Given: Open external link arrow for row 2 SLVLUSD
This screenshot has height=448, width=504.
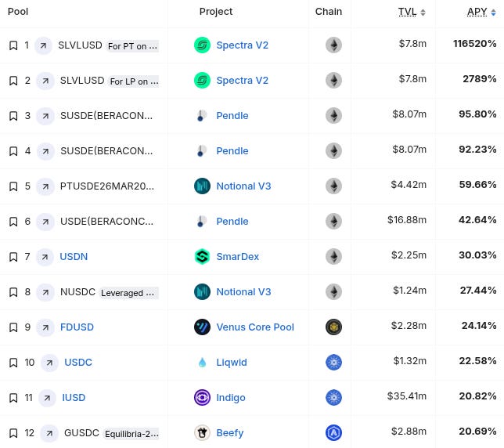Looking at the screenshot, I should click(45, 81).
